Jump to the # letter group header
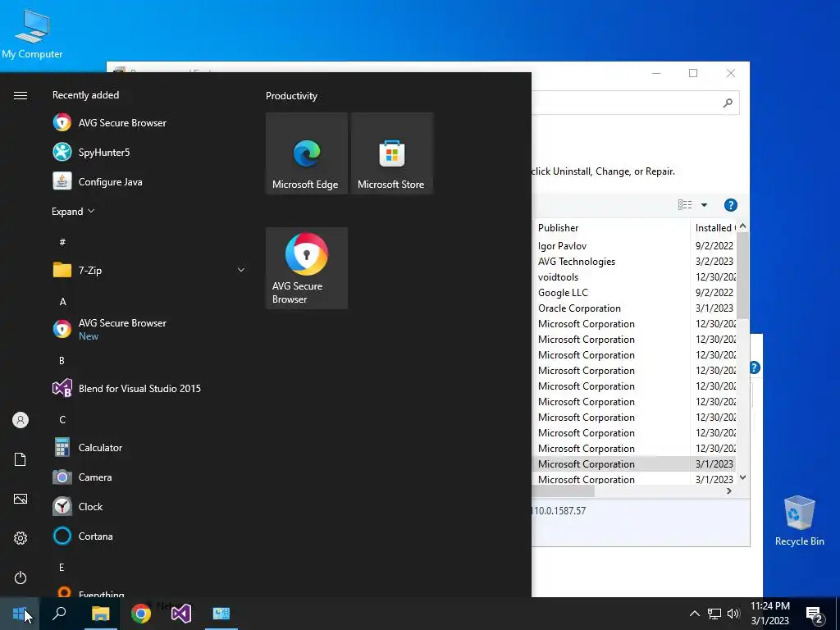Image resolution: width=840 pixels, height=630 pixels. click(x=62, y=242)
